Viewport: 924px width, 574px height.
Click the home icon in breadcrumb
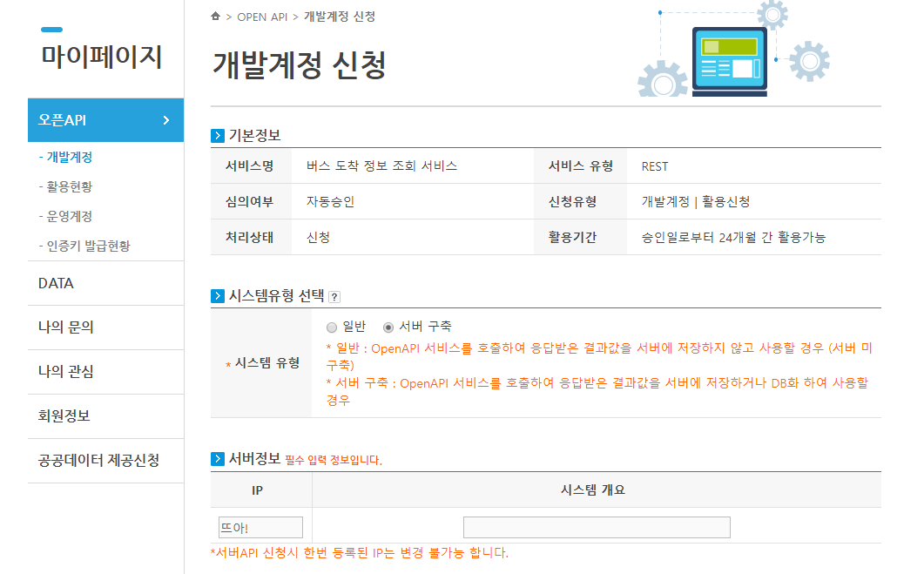pos(215,17)
